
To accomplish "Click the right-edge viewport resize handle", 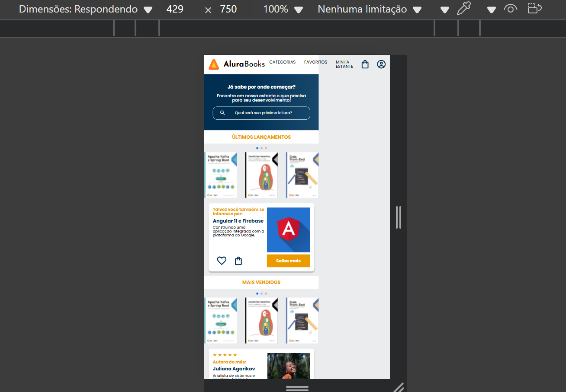I will coord(399,217).
